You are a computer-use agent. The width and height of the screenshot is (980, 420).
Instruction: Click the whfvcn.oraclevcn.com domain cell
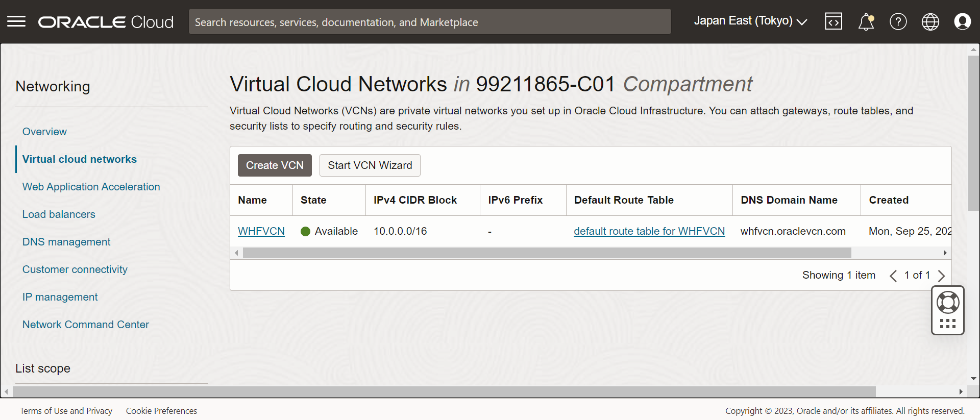coord(793,231)
